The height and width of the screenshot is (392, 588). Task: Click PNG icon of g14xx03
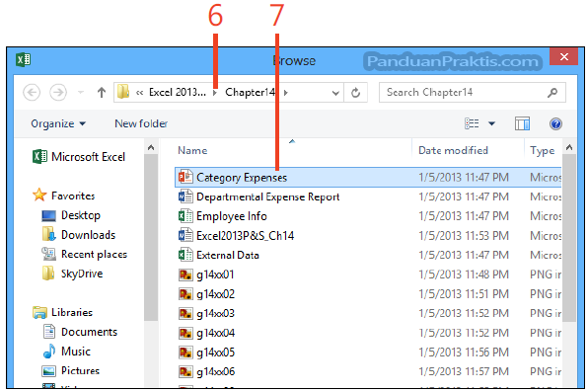tap(185, 314)
